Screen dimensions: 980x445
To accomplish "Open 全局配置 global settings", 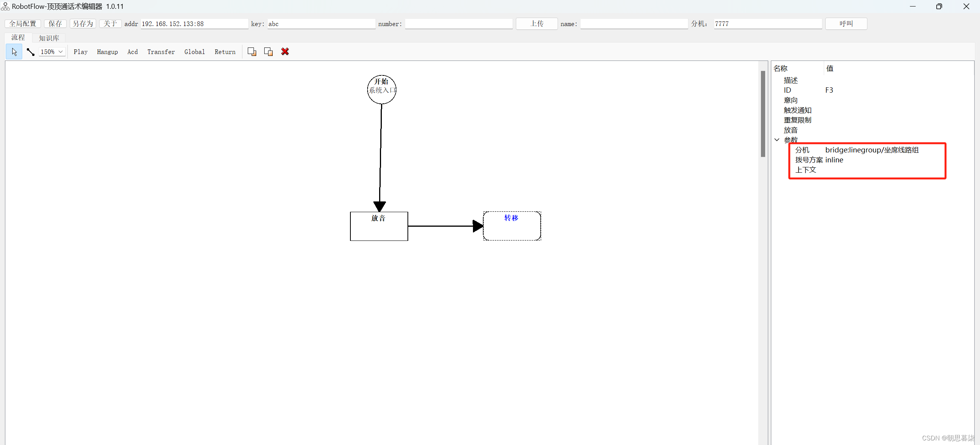I will pyautogui.click(x=23, y=24).
